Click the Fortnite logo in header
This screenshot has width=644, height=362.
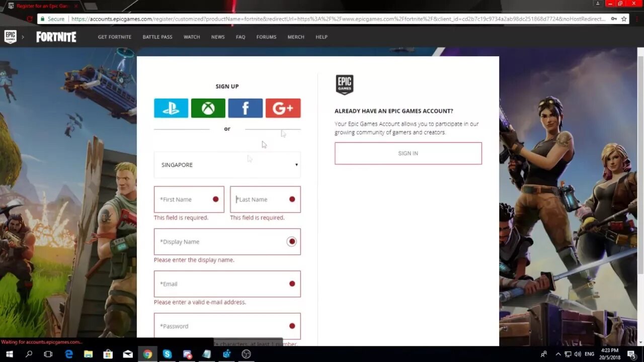tap(56, 37)
